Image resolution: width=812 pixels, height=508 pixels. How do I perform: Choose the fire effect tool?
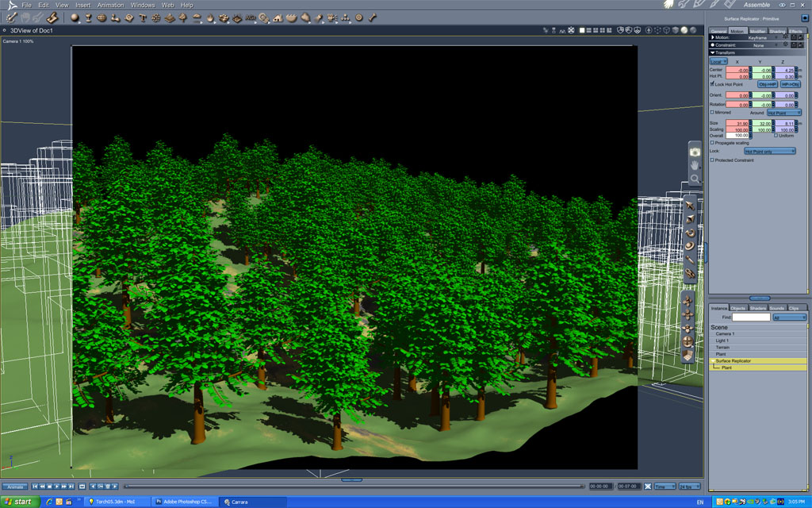coord(210,17)
